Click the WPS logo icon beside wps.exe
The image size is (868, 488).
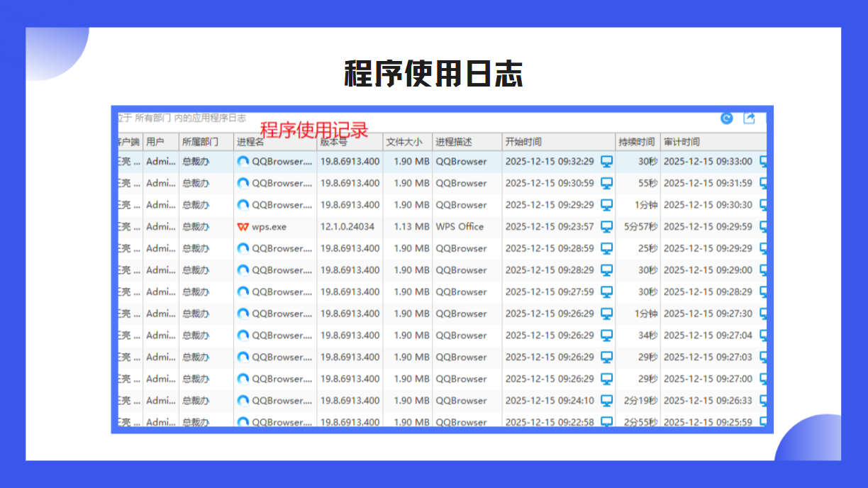243,227
